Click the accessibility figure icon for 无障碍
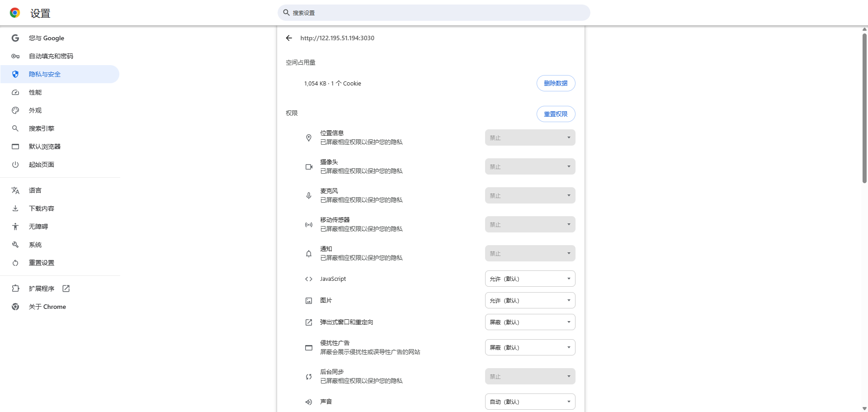Viewport: 868px width, 412px height. (15, 227)
